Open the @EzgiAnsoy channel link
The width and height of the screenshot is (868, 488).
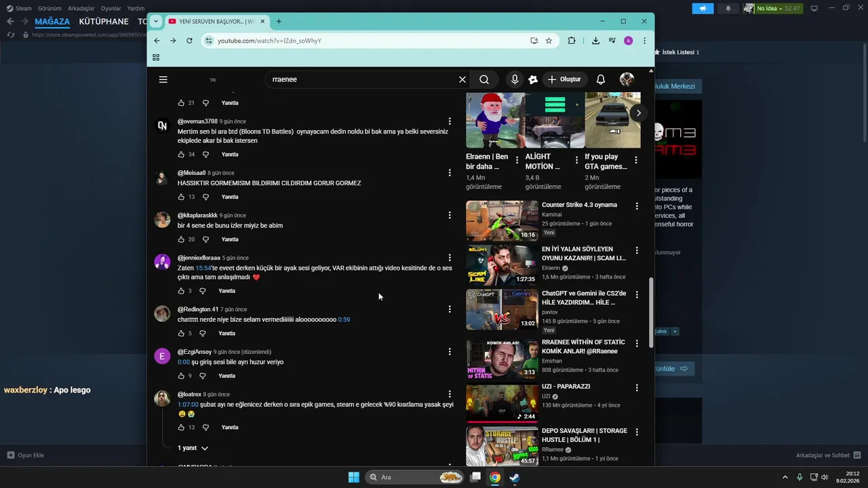[x=195, y=352]
